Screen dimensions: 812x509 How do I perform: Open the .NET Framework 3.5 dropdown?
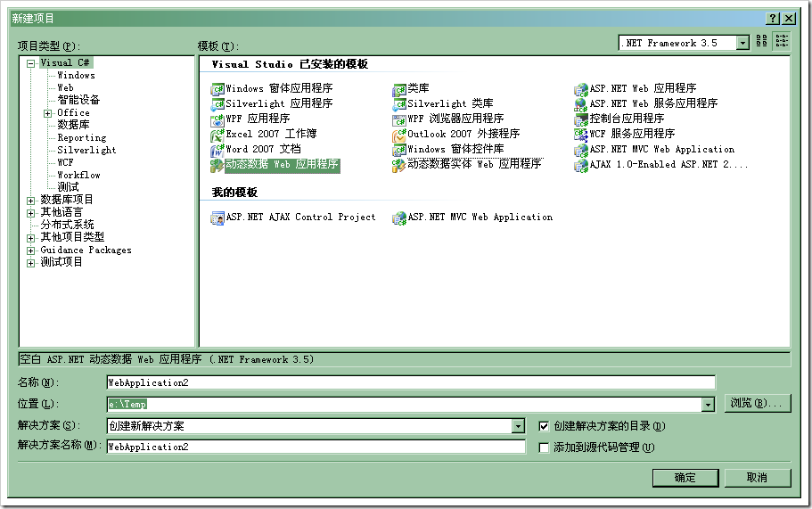tap(742, 43)
